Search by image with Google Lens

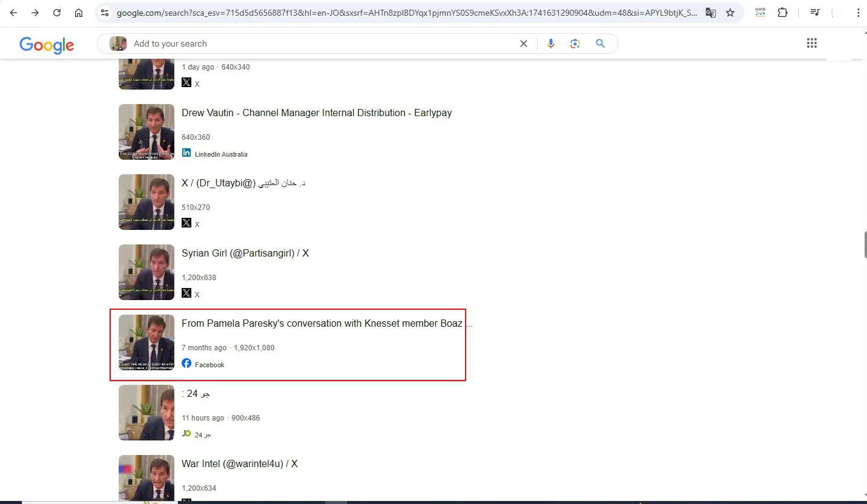pos(575,44)
